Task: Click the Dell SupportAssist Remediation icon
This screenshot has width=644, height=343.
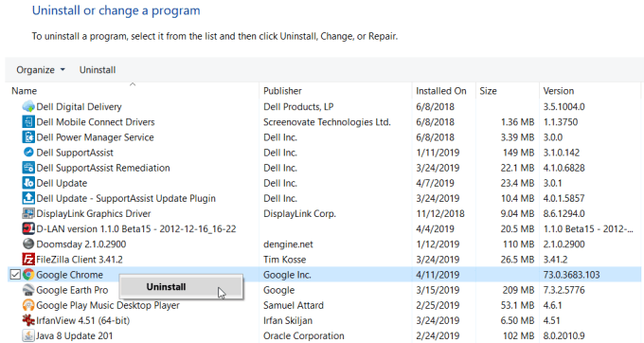Action: click(28, 168)
